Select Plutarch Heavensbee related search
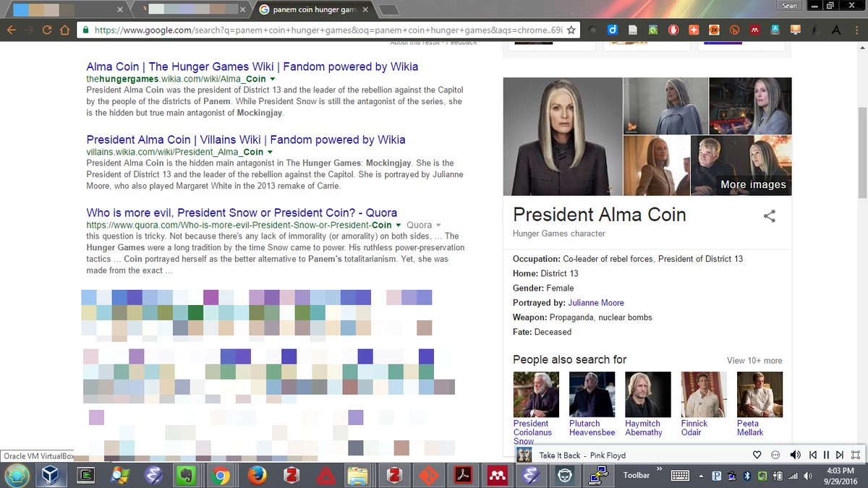868x488 pixels. tap(592, 394)
